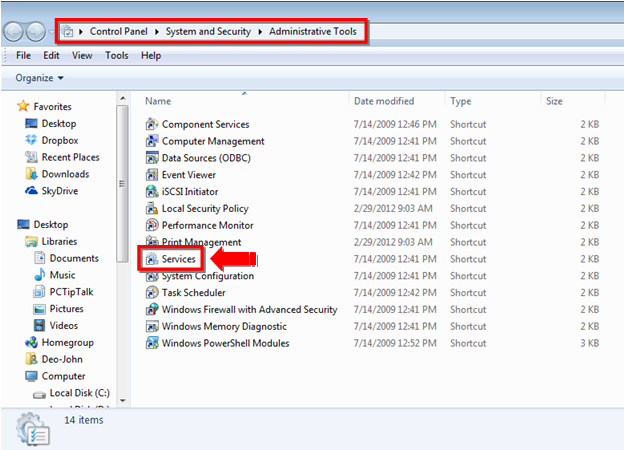Select the Windows PowerShell Modules icon

(152, 343)
